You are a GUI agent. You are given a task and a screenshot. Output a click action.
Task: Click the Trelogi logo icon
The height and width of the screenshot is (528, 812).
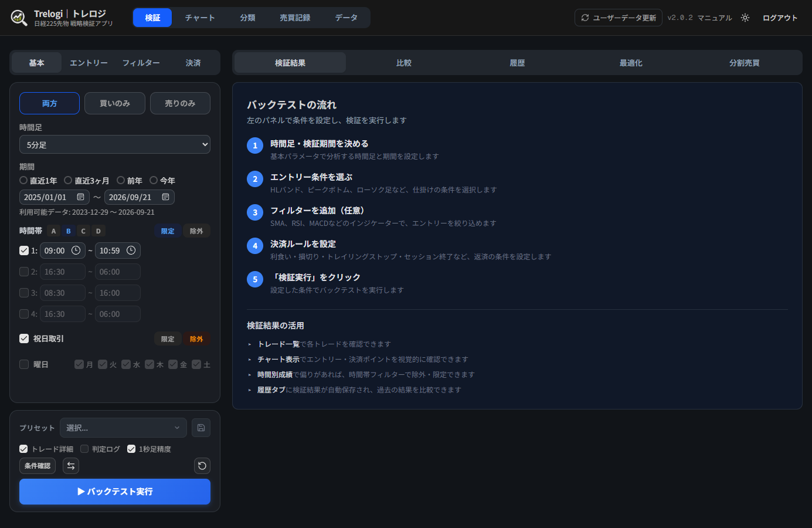tap(19, 18)
